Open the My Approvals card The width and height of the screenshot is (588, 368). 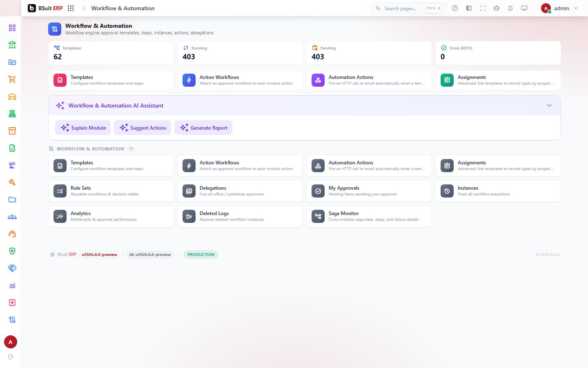(x=369, y=191)
